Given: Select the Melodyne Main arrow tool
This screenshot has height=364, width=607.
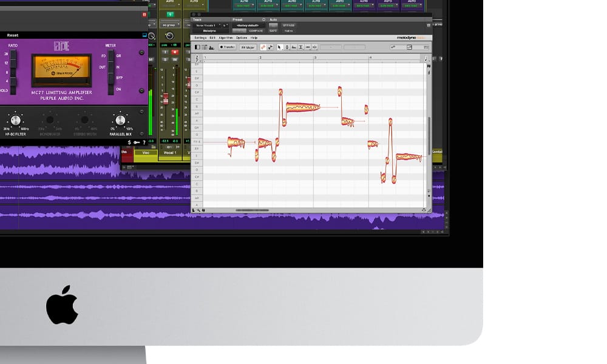Looking at the screenshot, I should 279,47.
